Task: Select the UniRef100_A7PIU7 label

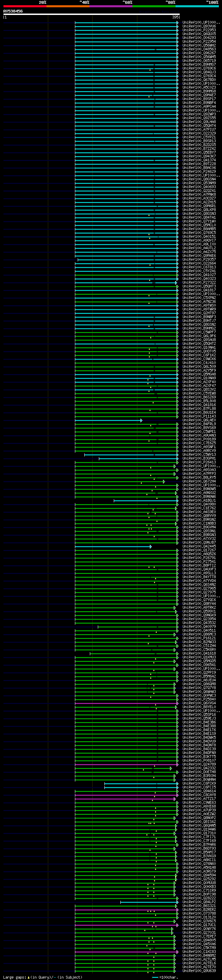Action: coord(199,129)
